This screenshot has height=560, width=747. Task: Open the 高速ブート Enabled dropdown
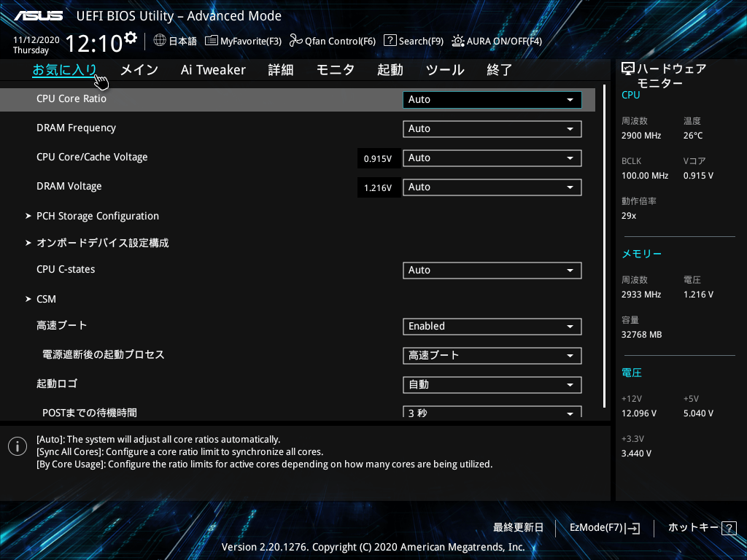492,326
